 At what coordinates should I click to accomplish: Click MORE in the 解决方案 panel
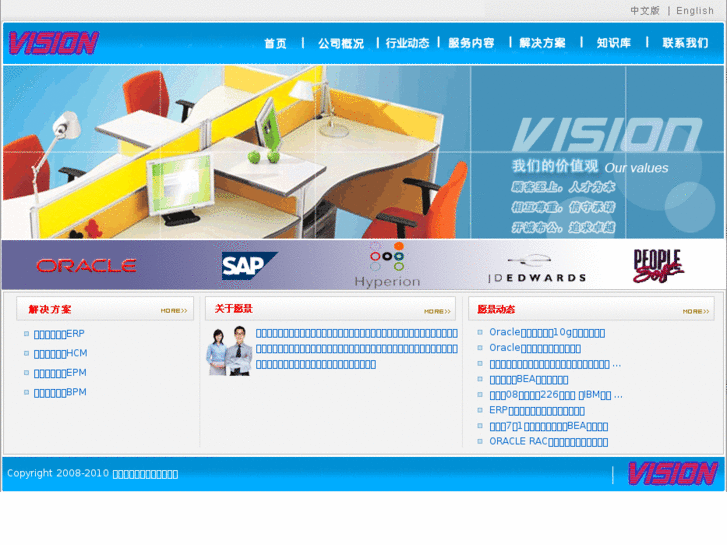click(x=174, y=311)
